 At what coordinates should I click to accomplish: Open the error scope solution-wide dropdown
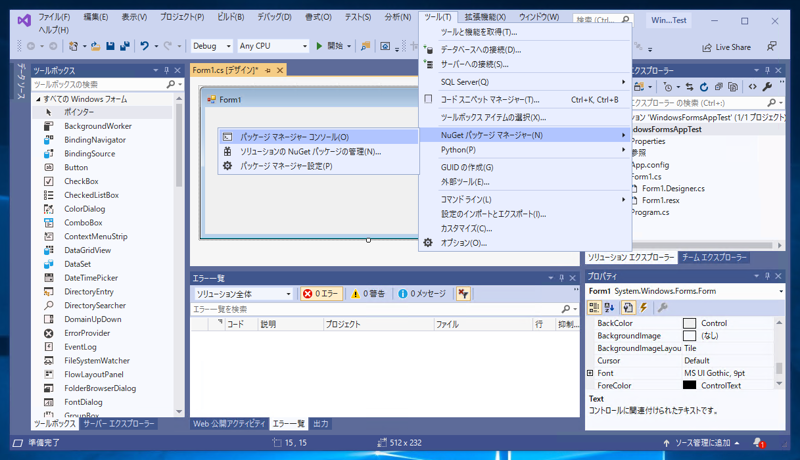(243, 294)
